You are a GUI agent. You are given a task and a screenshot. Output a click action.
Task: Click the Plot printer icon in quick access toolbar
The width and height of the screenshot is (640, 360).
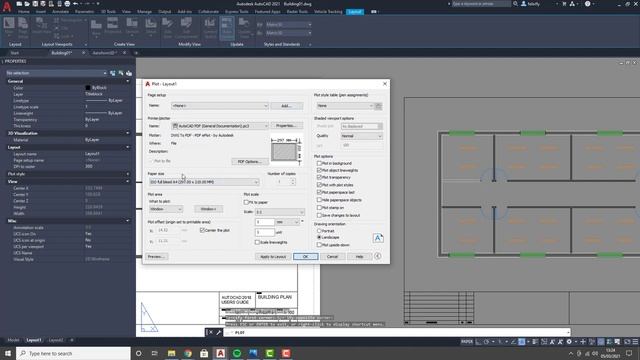[x=67, y=4]
